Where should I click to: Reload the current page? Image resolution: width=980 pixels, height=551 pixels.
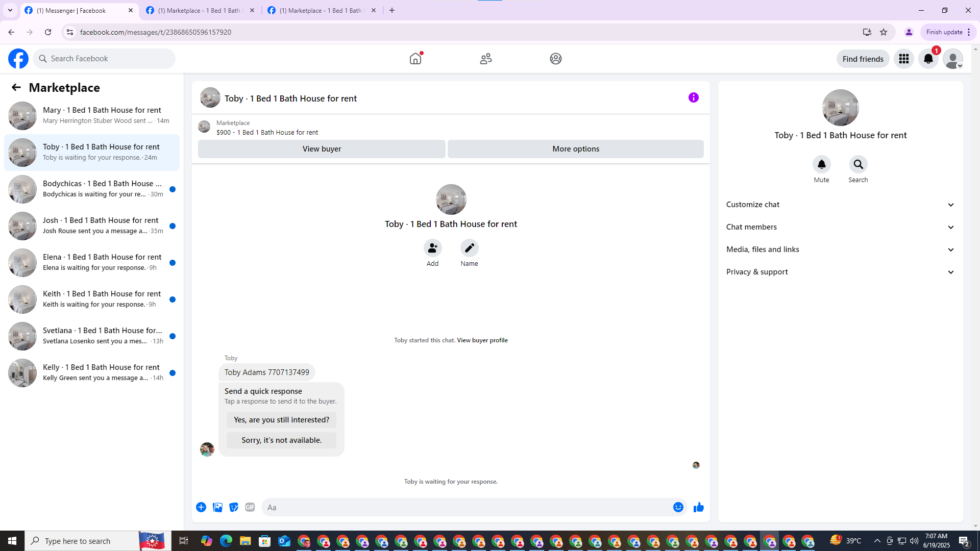point(48,32)
